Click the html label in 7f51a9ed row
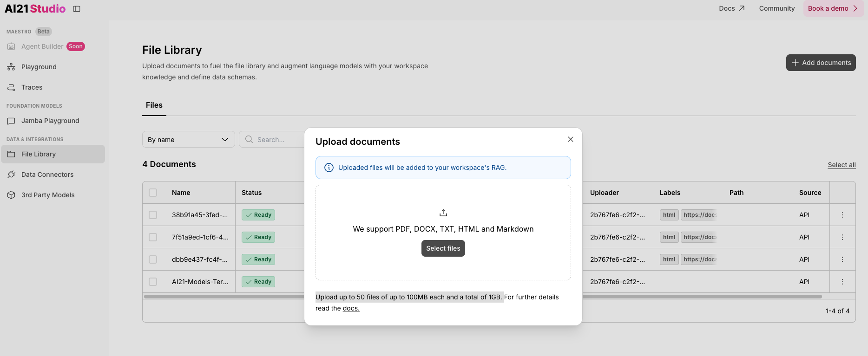This screenshot has height=356, width=868. (x=669, y=237)
